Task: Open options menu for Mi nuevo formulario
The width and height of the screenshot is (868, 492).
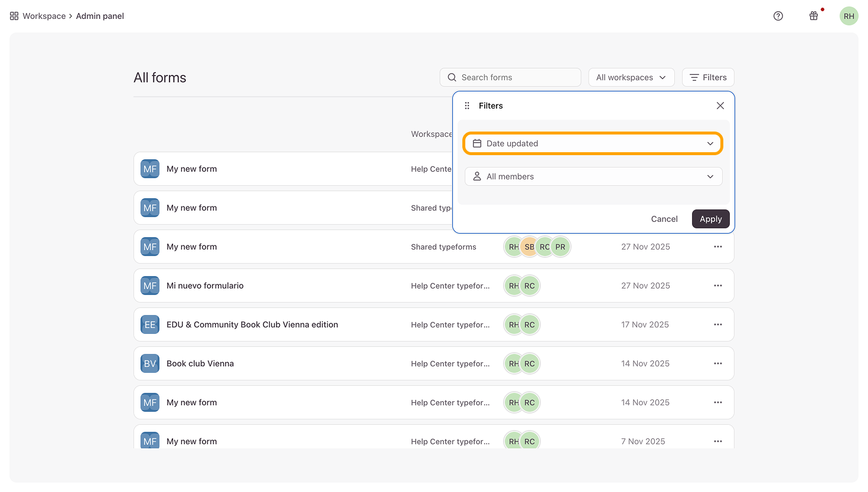Action: (x=717, y=286)
